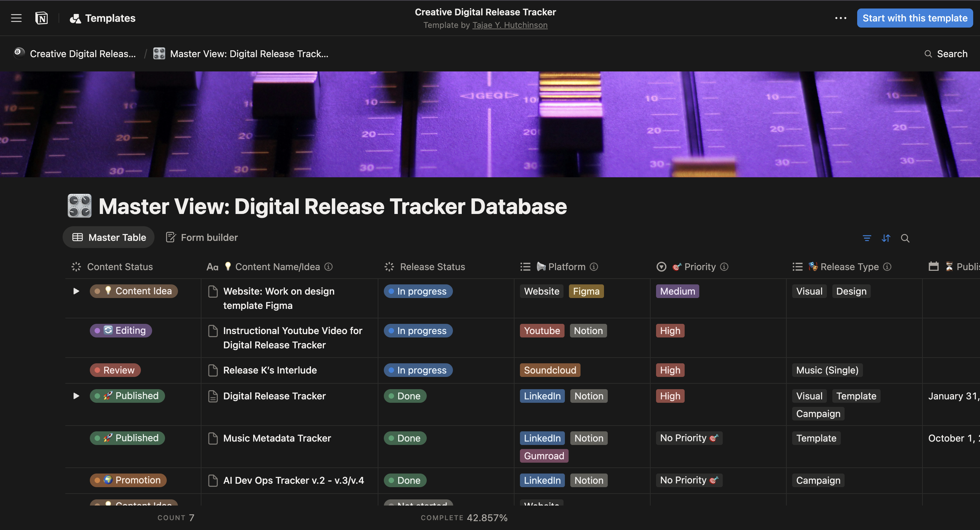Switch to the Form builder view tab
This screenshot has width=980, height=530.
tap(202, 238)
